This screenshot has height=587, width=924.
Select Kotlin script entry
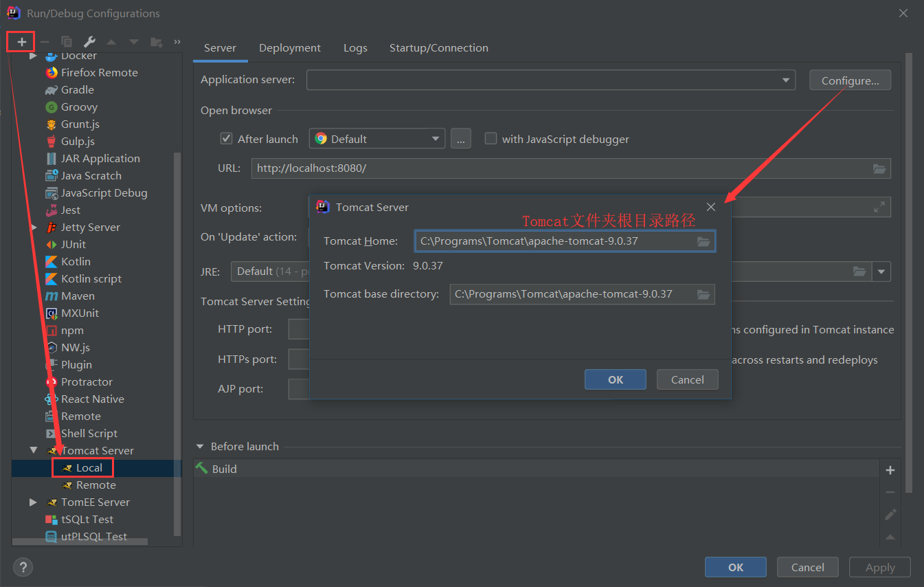click(x=91, y=278)
